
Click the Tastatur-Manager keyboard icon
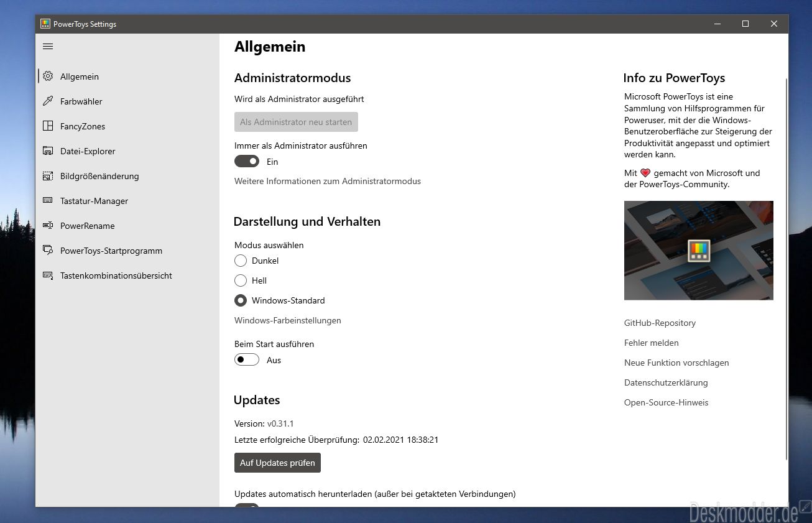[48, 201]
